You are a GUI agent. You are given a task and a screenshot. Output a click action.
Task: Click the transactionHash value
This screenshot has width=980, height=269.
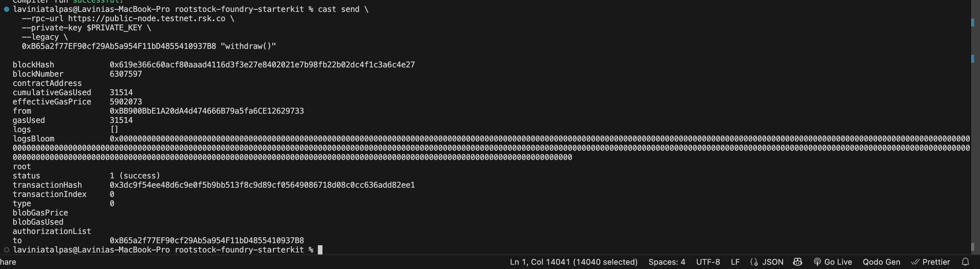pyautogui.click(x=262, y=185)
